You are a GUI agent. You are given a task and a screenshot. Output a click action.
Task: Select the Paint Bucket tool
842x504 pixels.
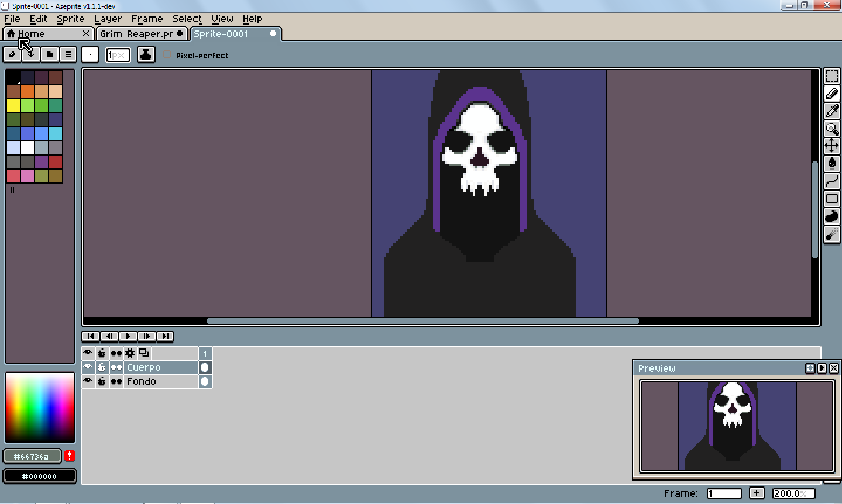point(831,164)
